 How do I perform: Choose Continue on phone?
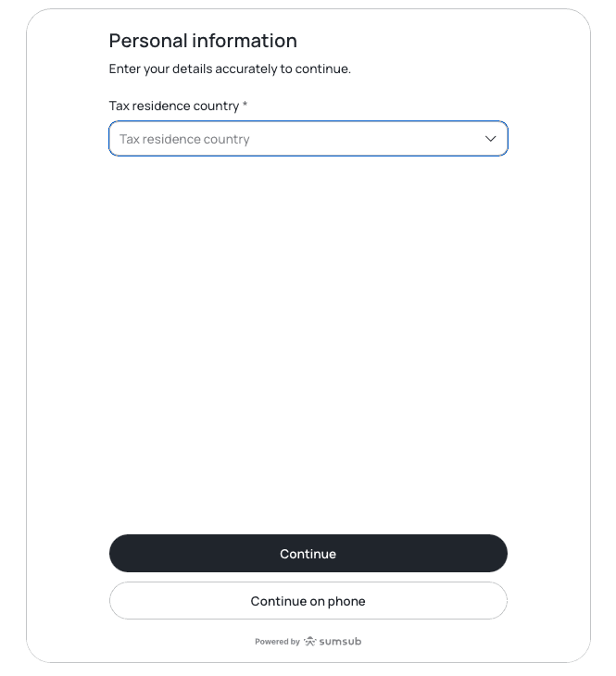click(x=308, y=601)
